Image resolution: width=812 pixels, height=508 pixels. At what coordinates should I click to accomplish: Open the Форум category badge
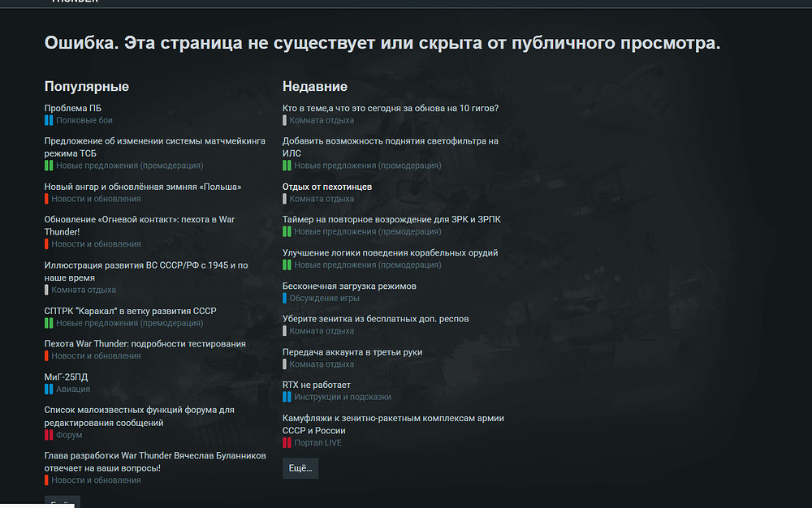[x=68, y=435]
